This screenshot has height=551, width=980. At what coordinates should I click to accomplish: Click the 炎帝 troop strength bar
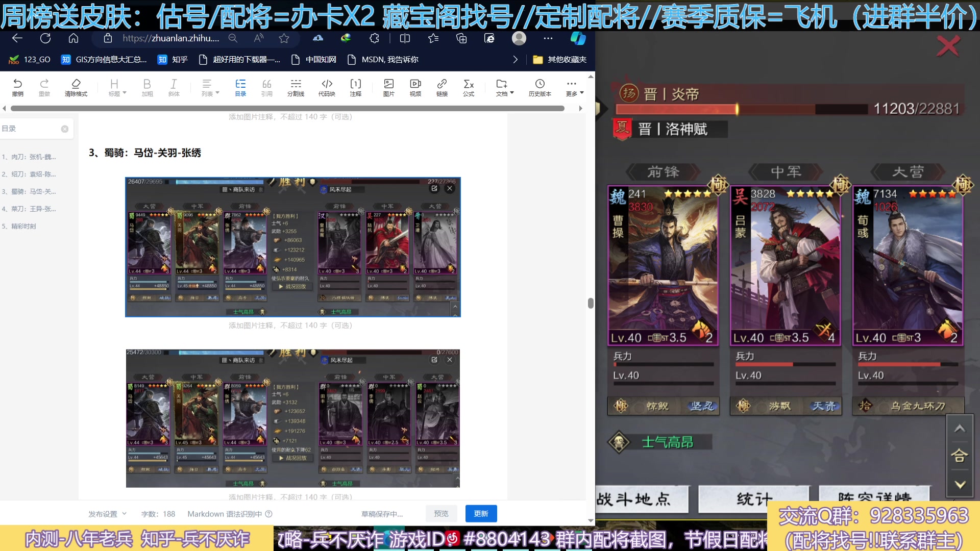742,109
